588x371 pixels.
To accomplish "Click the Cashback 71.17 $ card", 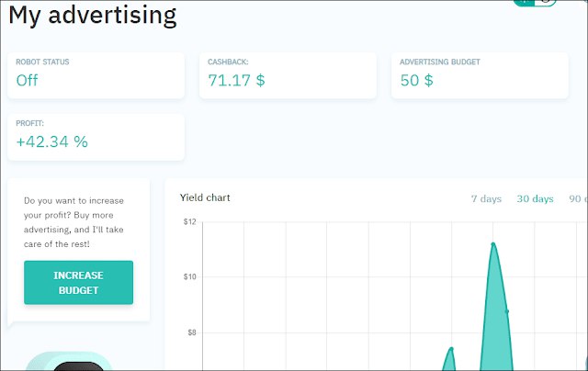I will pyautogui.click(x=288, y=75).
